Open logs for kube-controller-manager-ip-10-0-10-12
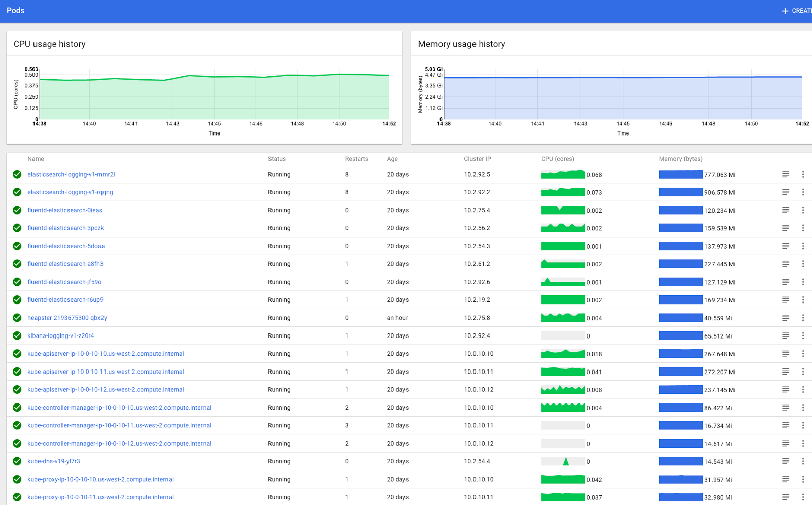 point(786,443)
